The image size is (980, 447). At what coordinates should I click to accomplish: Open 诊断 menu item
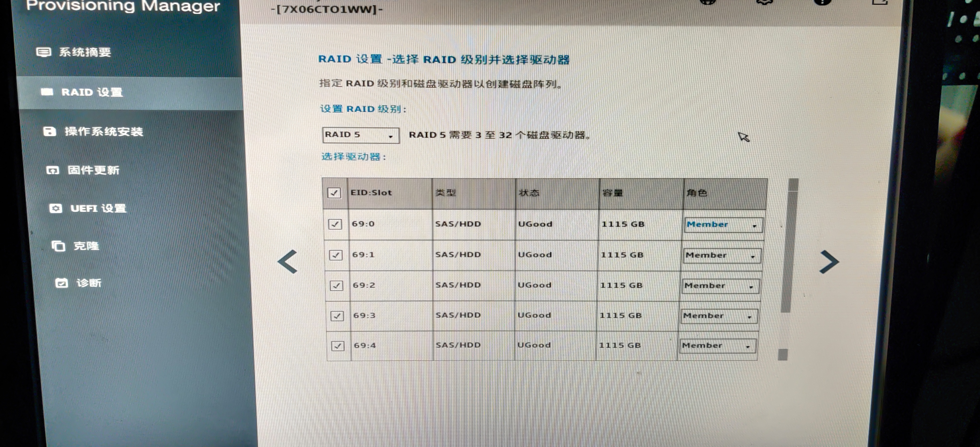point(89,283)
